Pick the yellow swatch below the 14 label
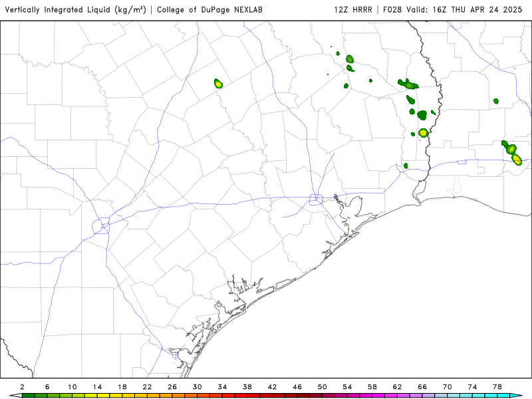Image resolution: width=532 pixels, height=399 pixels. coord(104,396)
